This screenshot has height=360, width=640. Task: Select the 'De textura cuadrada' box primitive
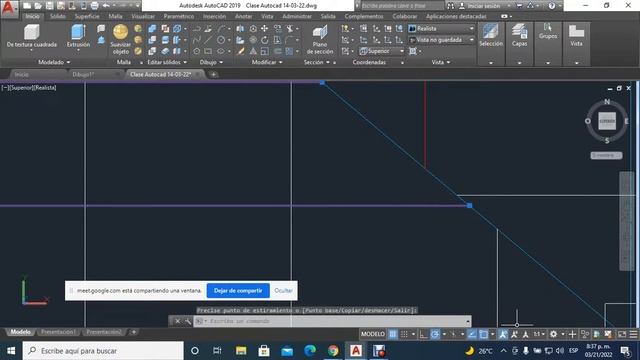[31, 31]
